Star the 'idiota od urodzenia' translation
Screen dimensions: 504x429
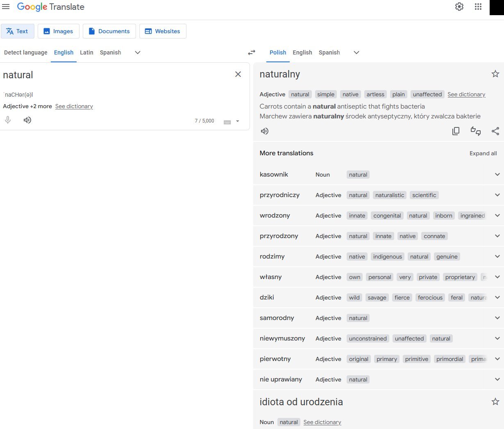tap(495, 402)
